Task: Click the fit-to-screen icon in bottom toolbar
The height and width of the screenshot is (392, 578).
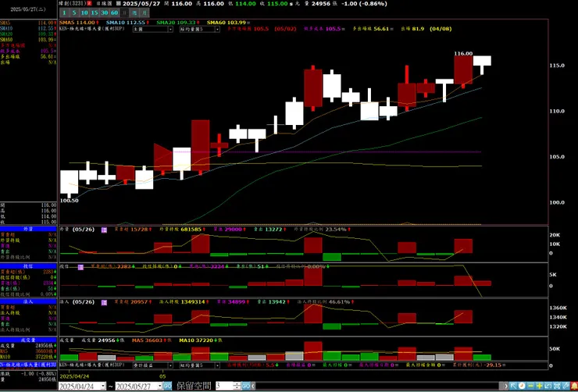Action: [x=557, y=386]
